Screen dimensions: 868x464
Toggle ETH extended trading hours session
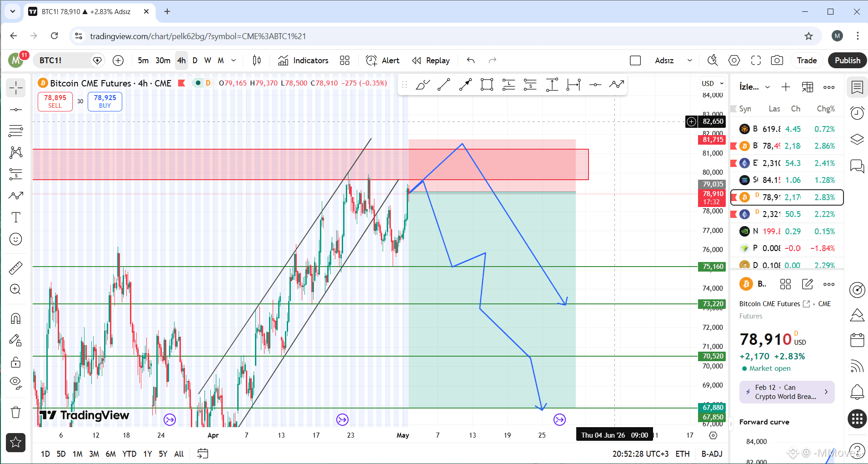point(683,454)
